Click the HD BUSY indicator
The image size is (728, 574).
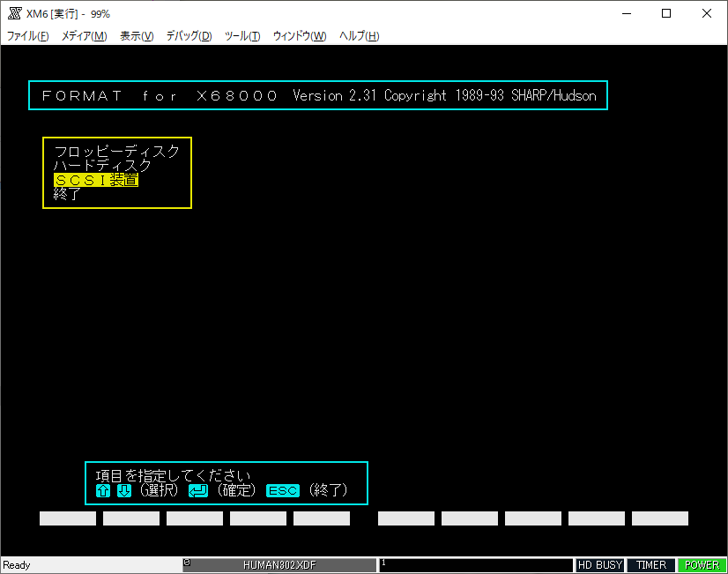coord(600,565)
